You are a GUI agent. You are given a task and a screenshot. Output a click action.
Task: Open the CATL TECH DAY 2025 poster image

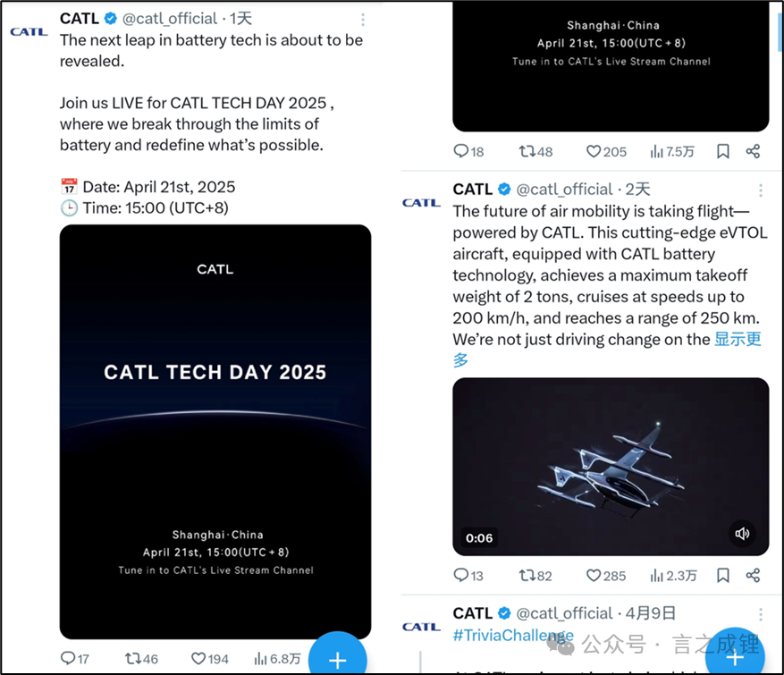[x=215, y=432]
